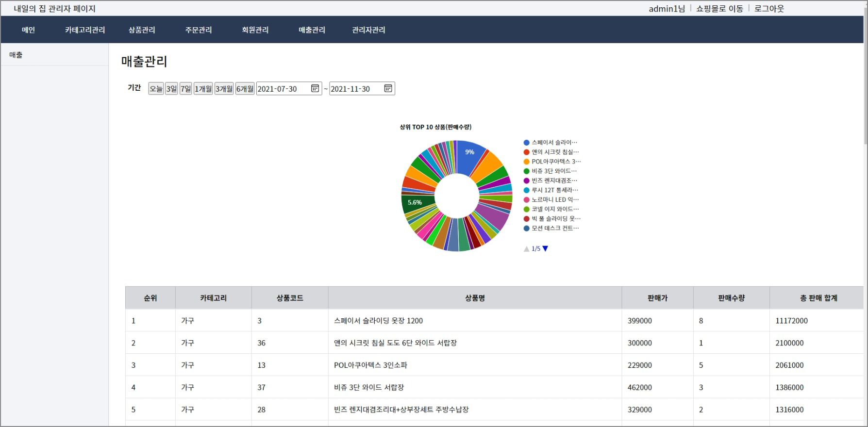Image resolution: width=868 pixels, height=427 pixels.
Task: Click the 판매가 column header
Action: pos(657,298)
